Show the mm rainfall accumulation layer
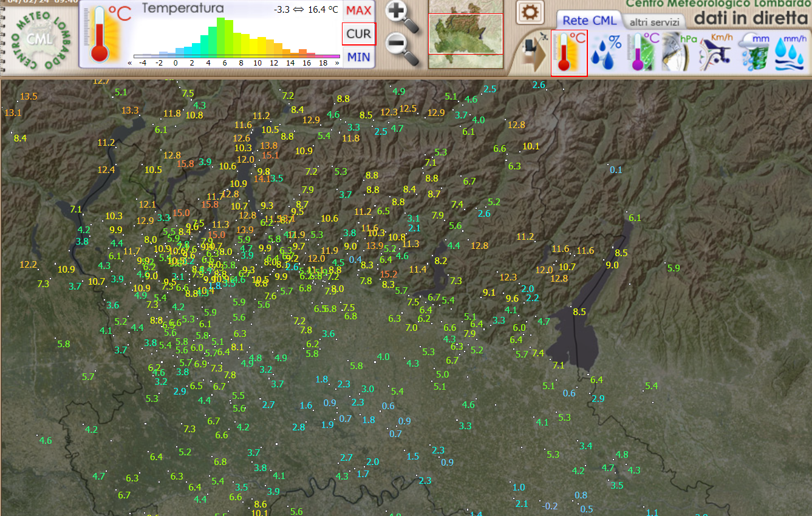Viewport: 812px width, 516px height. pyautogui.click(x=755, y=53)
